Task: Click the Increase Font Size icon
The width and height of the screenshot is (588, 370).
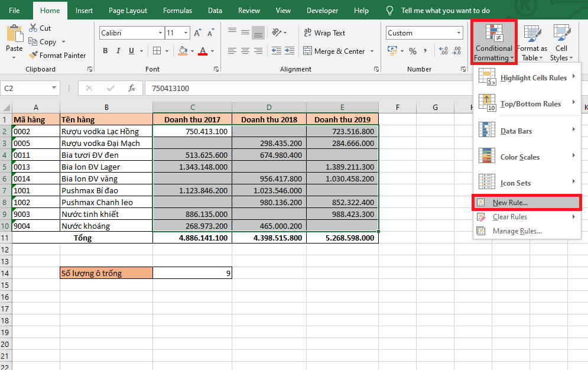Action: tap(197, 33)
